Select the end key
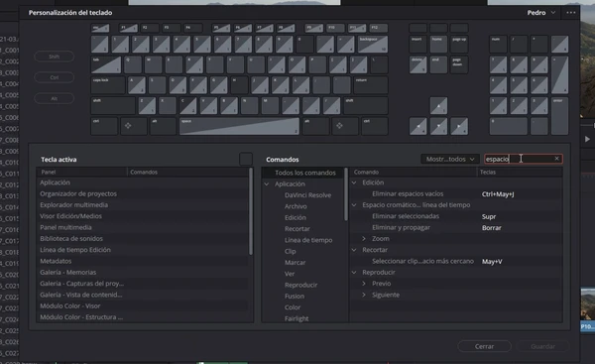595x364 pixels. [438, 64]
